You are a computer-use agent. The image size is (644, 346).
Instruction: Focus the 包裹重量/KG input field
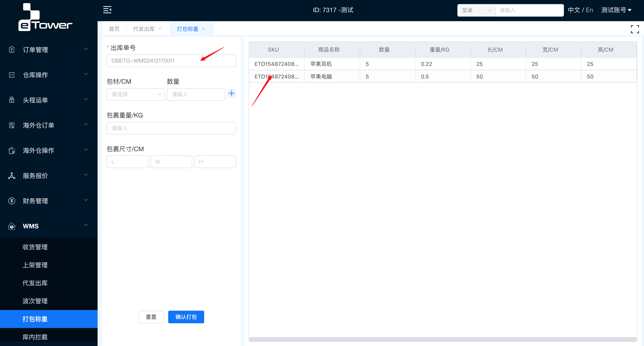click(171, 128)
